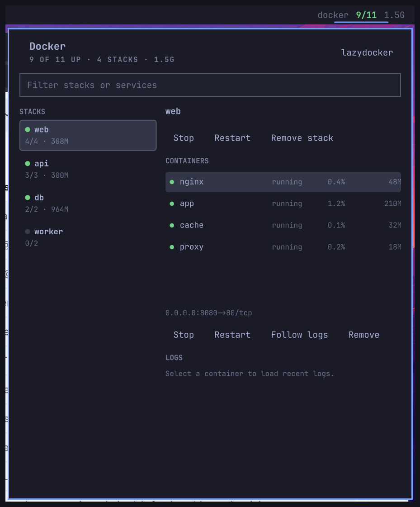Click the 0.1% CPU value for cache
420x507 pixels.
point(336,225)
